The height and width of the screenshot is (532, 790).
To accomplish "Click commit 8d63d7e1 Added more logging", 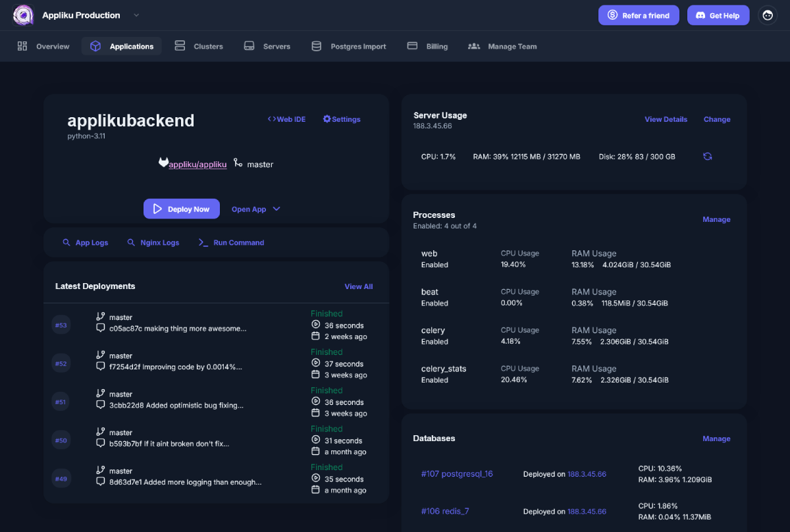I will coord(186,482).
